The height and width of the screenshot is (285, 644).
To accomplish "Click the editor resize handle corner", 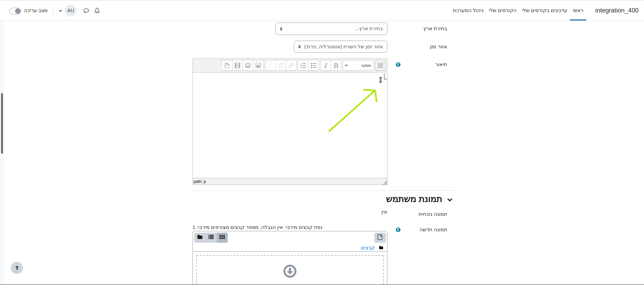I will 385,183.
